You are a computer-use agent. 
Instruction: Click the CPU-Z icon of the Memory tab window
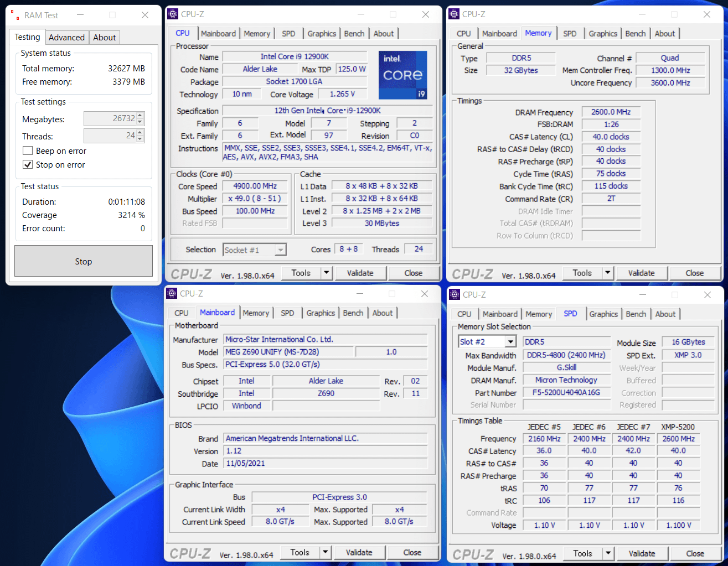454,14
